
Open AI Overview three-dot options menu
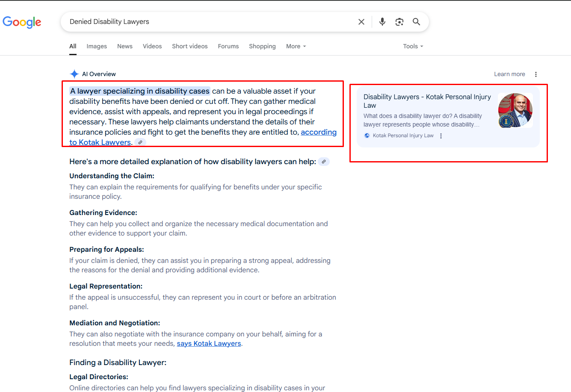tap(535, 74)
